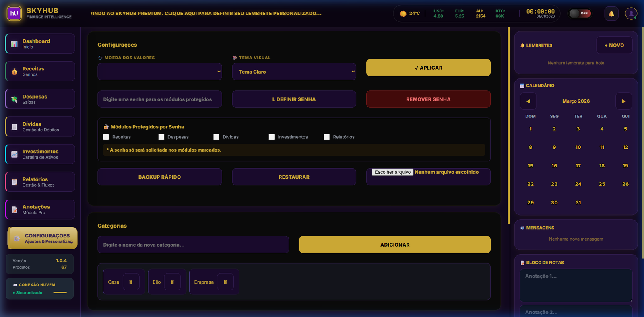Remove the Elio category via trash icon

pos(172,282)
